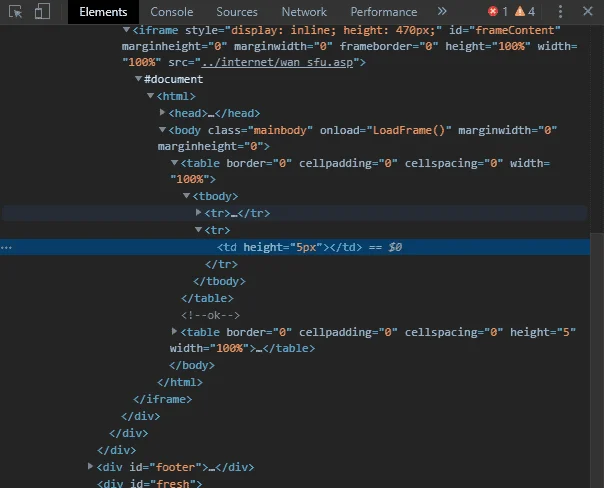Open the red error count indicator

(x=497, y=12)
